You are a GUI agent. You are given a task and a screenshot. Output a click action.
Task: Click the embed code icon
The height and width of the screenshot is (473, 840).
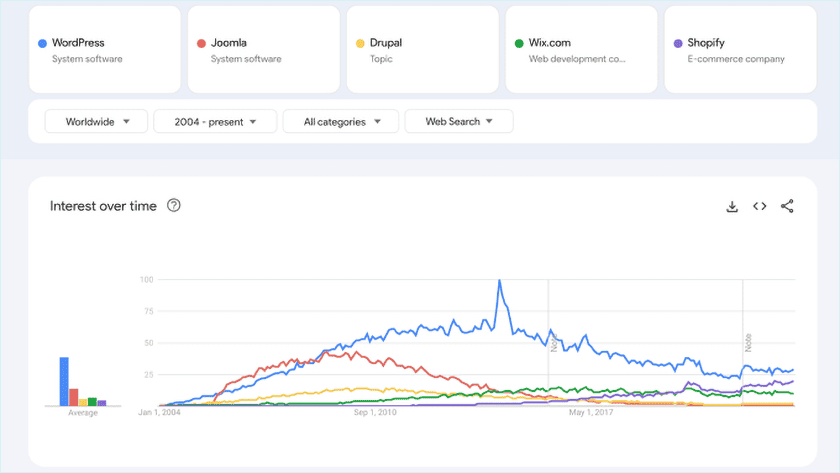[760, 206]
